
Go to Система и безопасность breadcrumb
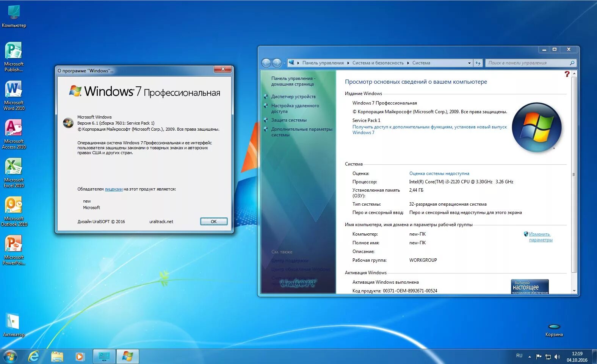[x=378, y=63]
